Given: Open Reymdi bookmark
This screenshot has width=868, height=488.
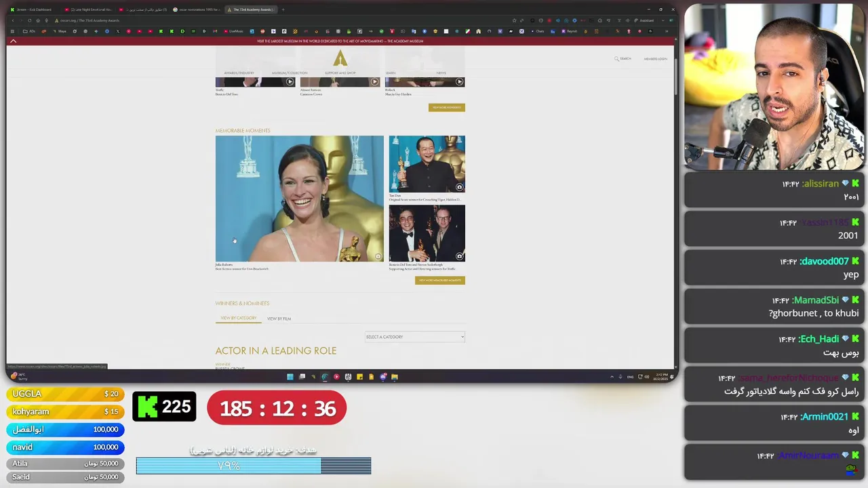Looking at the screenshot, I should (570, 31).
